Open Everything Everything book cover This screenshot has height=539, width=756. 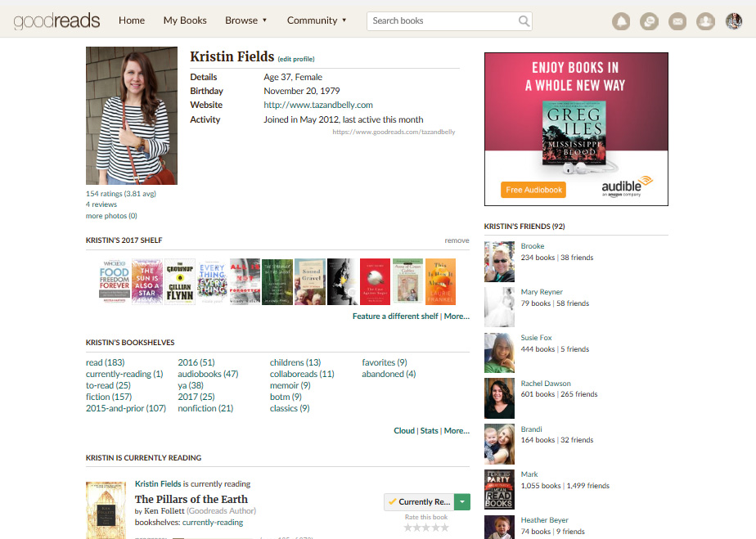(212, 281)
